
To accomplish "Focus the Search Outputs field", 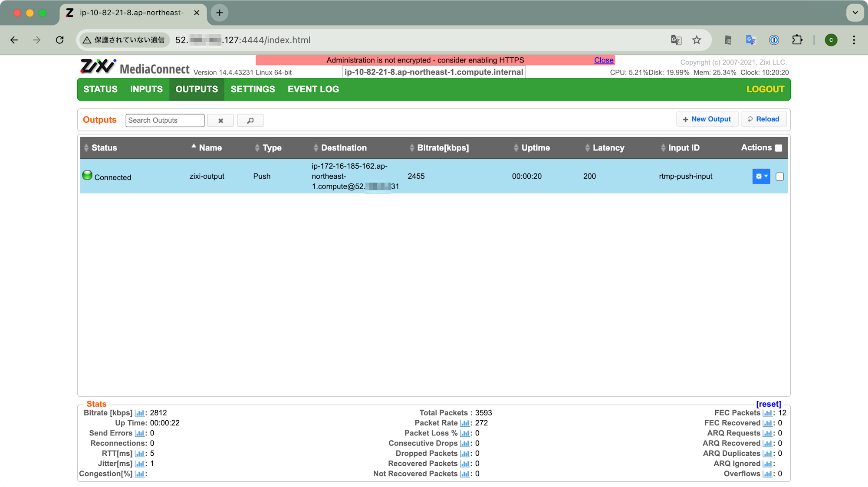I will coord(165,121).
